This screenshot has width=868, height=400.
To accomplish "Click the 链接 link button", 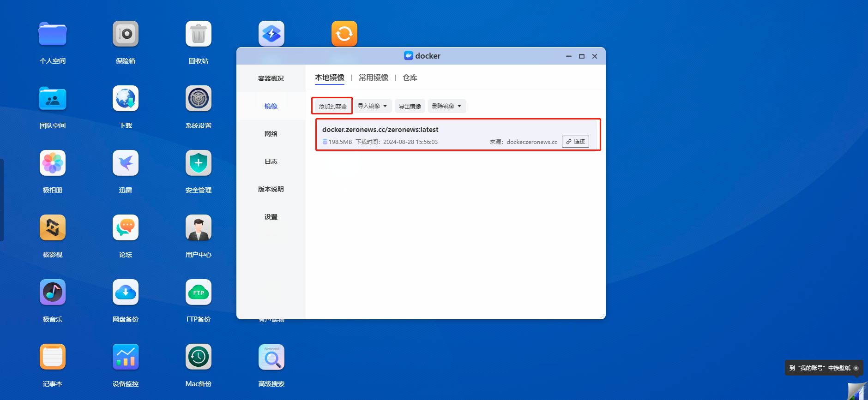I will (575, 142).
